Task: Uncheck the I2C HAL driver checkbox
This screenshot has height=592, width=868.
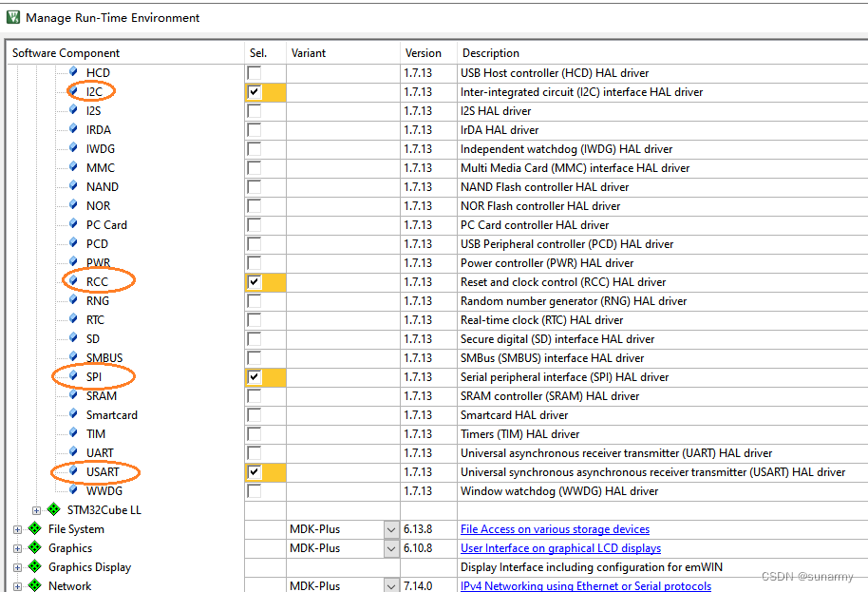Action: point(255,92)
